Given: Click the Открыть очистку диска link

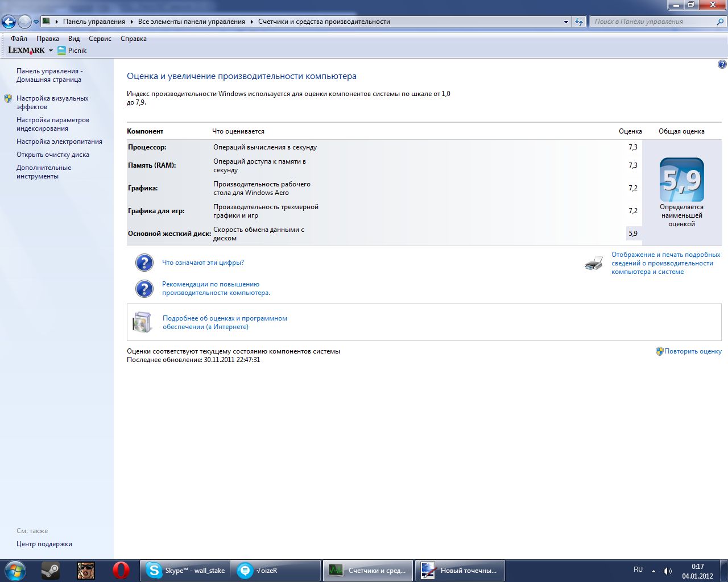Looking at the screenshot, I should (53, 155).
